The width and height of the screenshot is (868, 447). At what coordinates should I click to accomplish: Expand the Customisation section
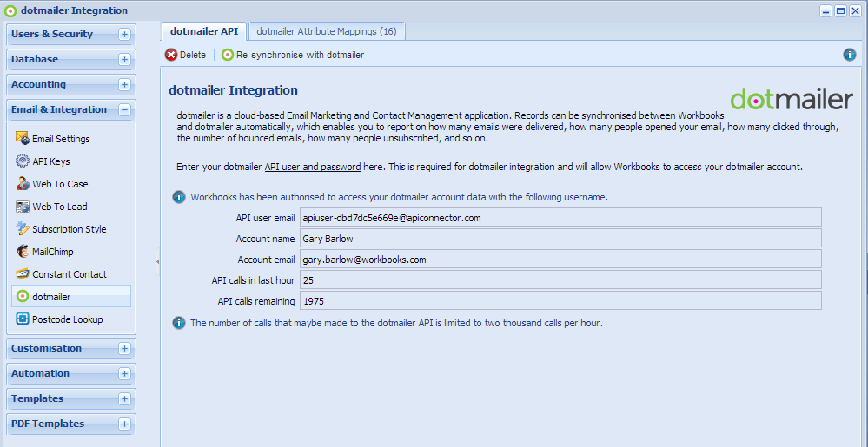[x=124, y=349]
